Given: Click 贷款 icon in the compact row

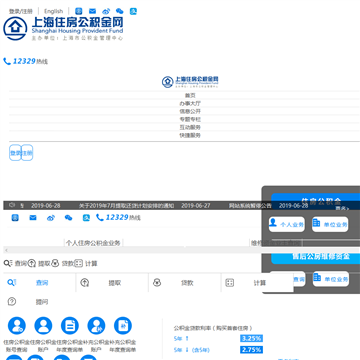Looking at the screenshot, I should pyautogui.click(x=55, y=263).
